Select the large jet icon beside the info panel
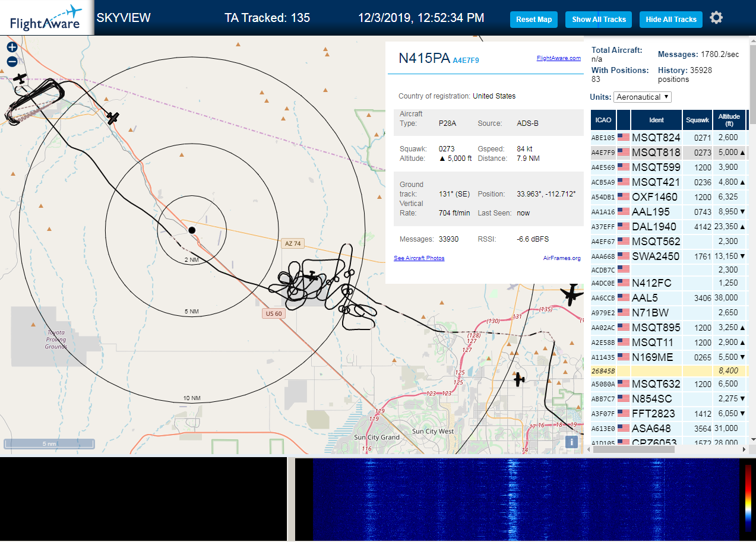Screen dimensions: 756x542 coord(572,294)
